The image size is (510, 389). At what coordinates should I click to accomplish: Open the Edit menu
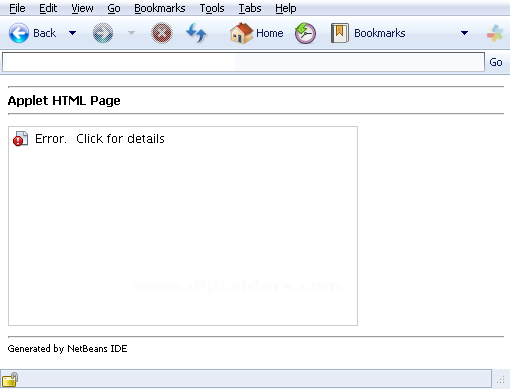click(48, 8)
